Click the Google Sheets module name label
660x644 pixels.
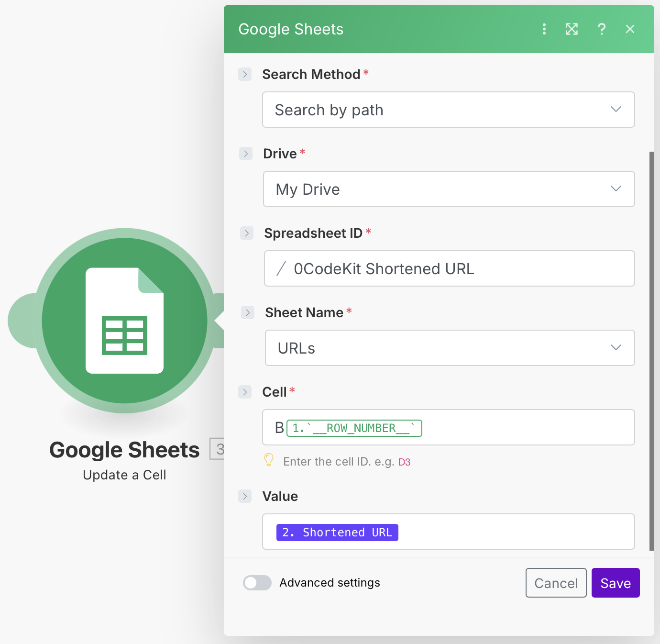coord(124,450)
